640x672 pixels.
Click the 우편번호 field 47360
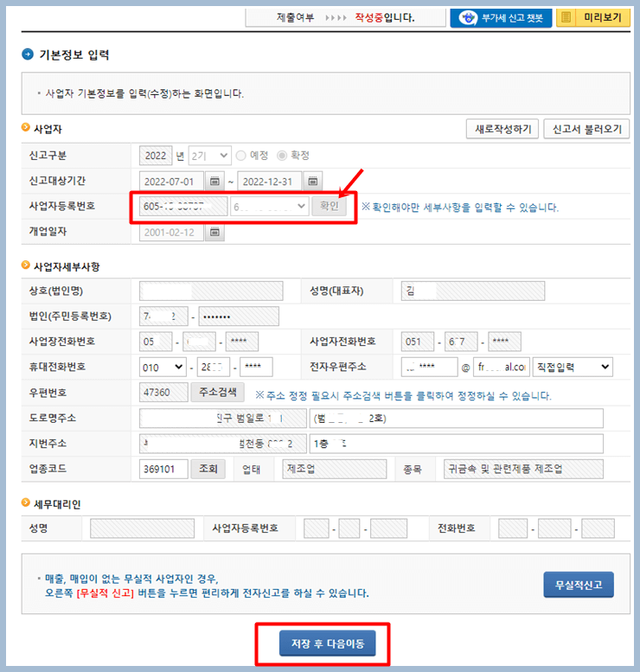[x=163, y=392]
